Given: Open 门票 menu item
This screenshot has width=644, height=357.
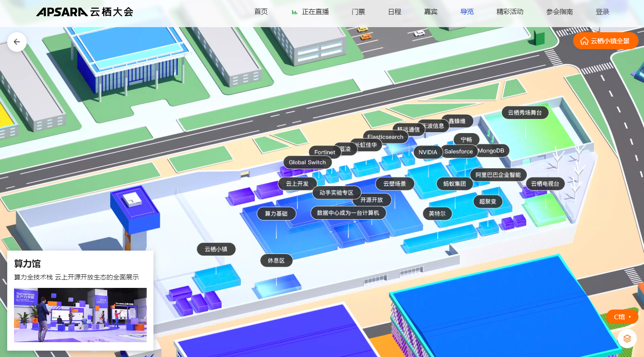Looking at the screenshot, I should point(358,12).
